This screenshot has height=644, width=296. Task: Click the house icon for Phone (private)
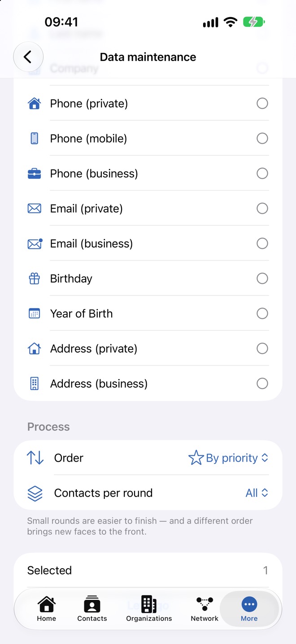coord(35,104)
